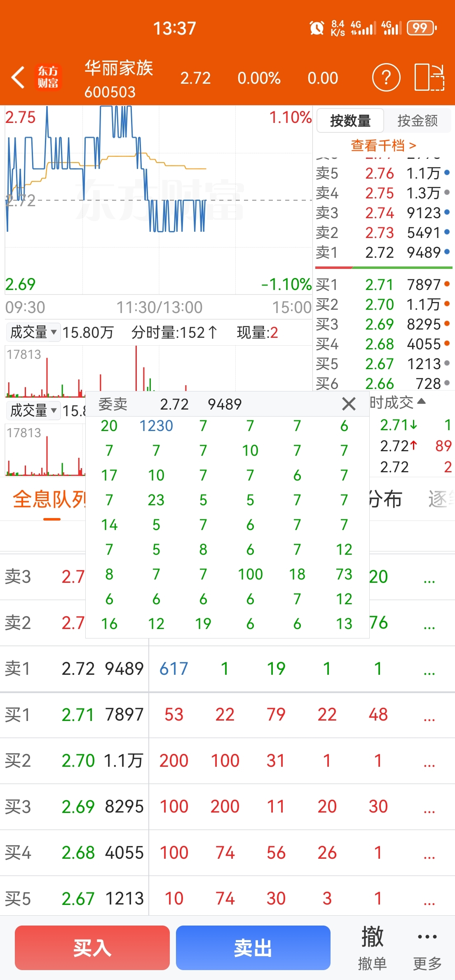Open second 成交量 dropdown beside popup
Screen dimensions: 455x980
pyautogui.click(x=33, y=410)
